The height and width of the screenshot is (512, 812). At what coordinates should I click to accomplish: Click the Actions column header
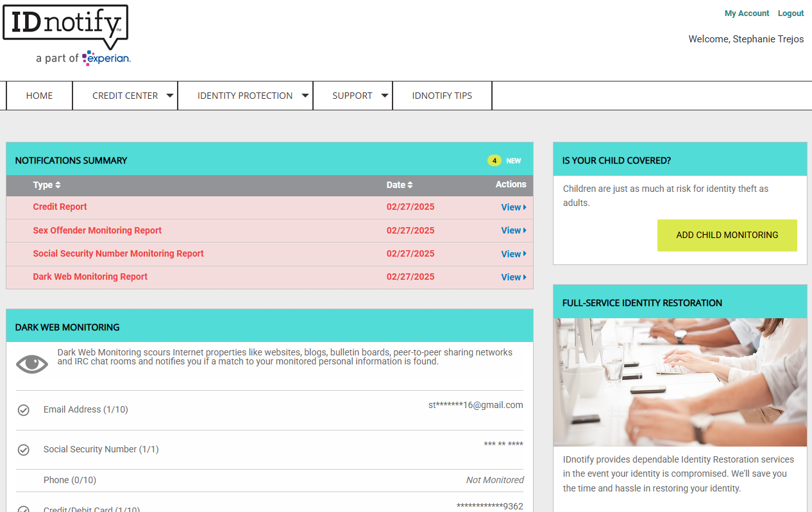tap(511, 184)
